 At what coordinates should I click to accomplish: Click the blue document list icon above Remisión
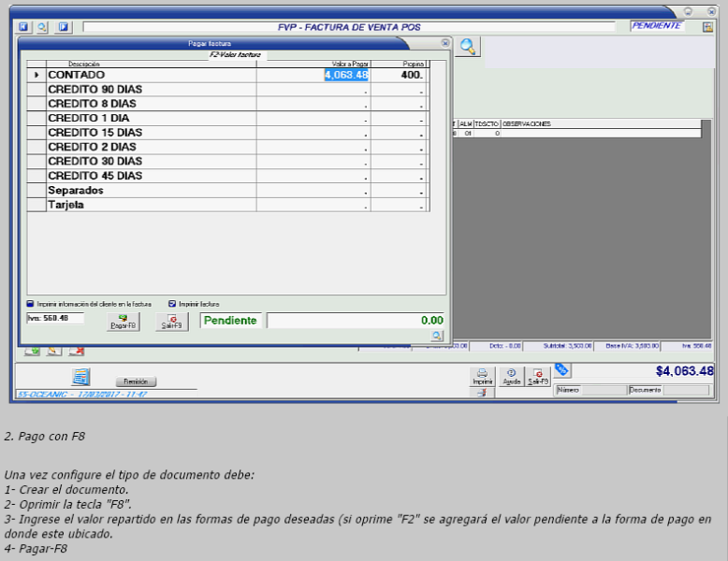point(81,376)
